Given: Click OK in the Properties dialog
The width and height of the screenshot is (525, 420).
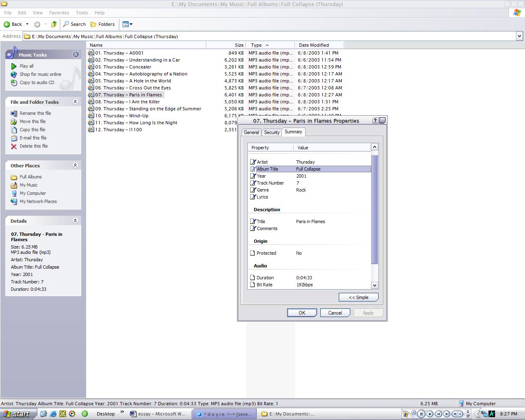Looking at the screenshot, I should tap(302, 313).
